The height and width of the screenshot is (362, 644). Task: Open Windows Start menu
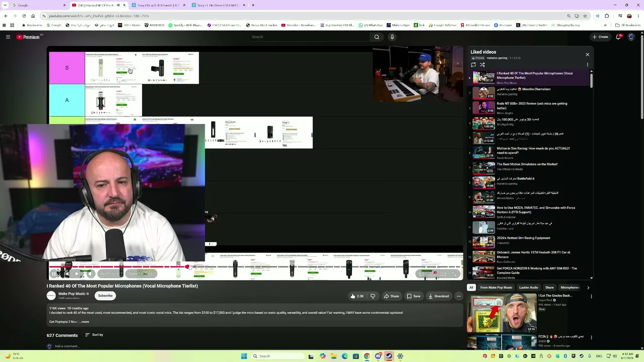244,356
